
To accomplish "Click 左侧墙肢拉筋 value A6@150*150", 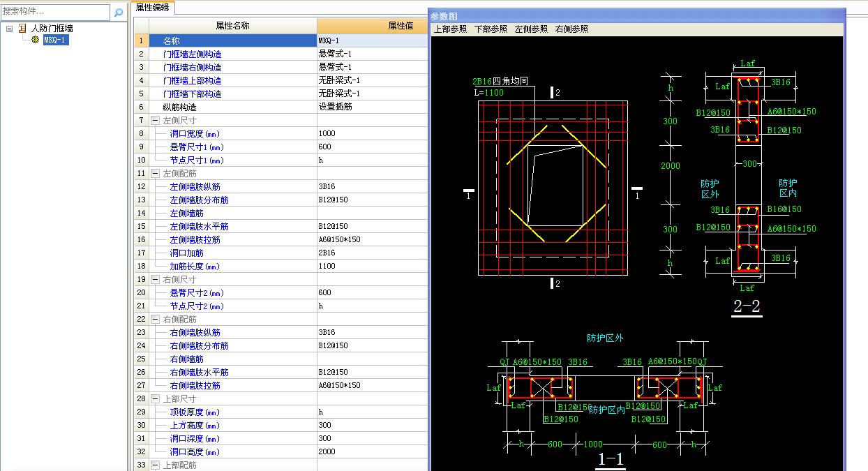I will click(x=373, y=240).
